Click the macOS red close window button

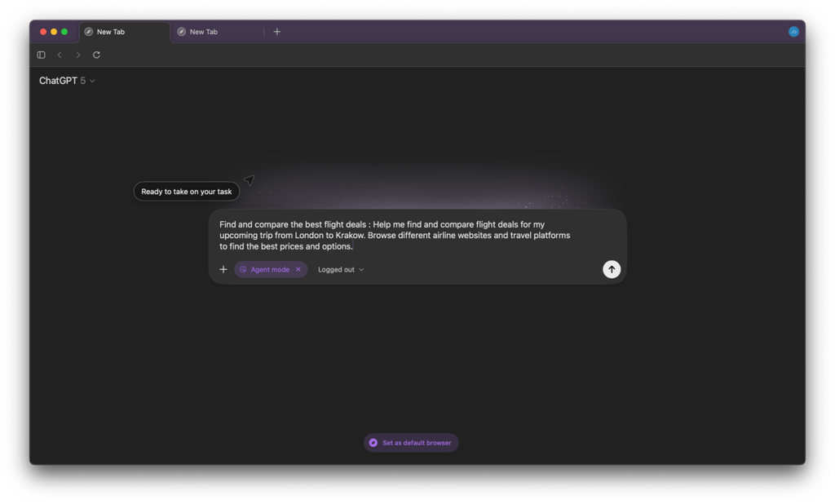click(x=43, y=32)
